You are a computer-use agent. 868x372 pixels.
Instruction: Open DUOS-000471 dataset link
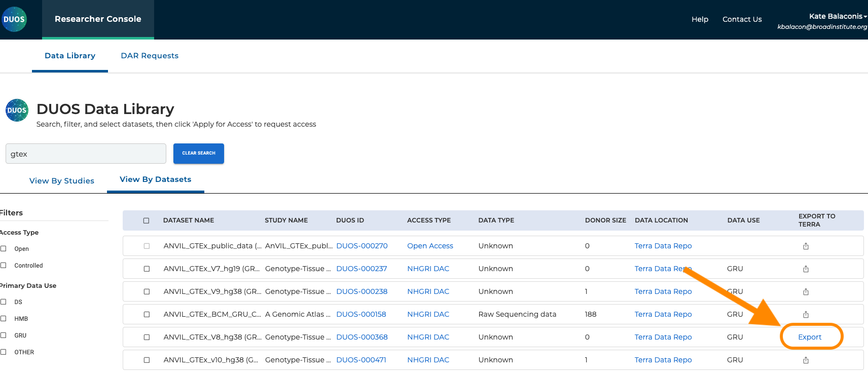[x=361, y=360]
